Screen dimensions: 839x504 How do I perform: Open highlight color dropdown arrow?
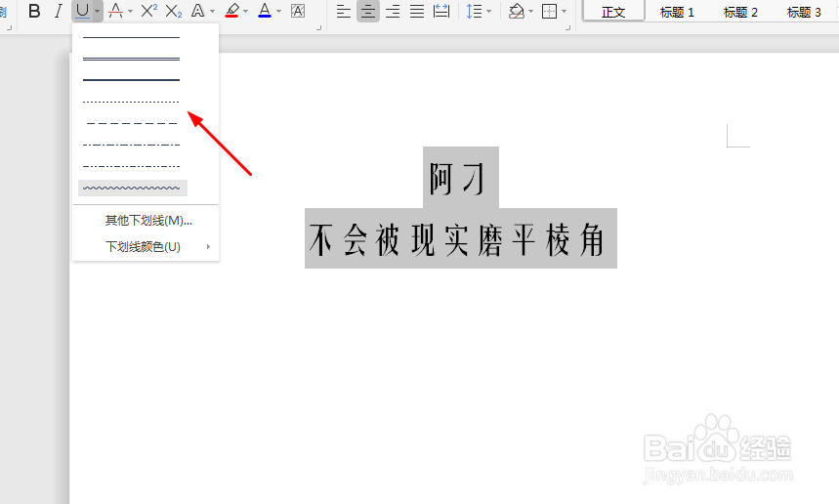coord(245,12)
